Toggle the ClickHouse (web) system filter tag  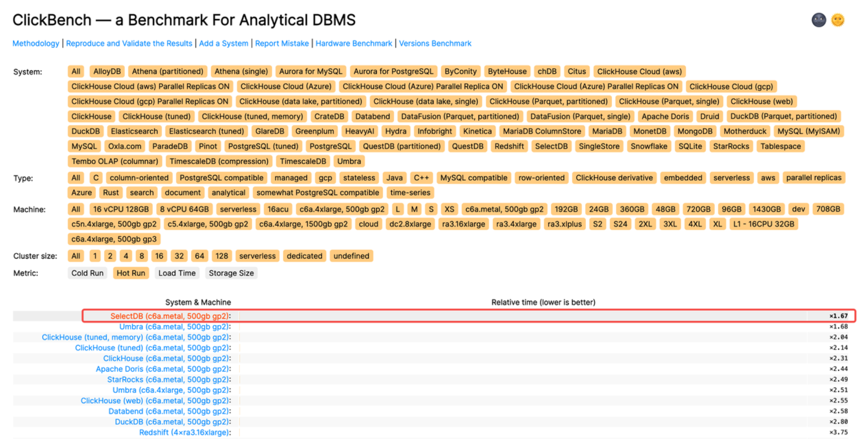[762, 102]
